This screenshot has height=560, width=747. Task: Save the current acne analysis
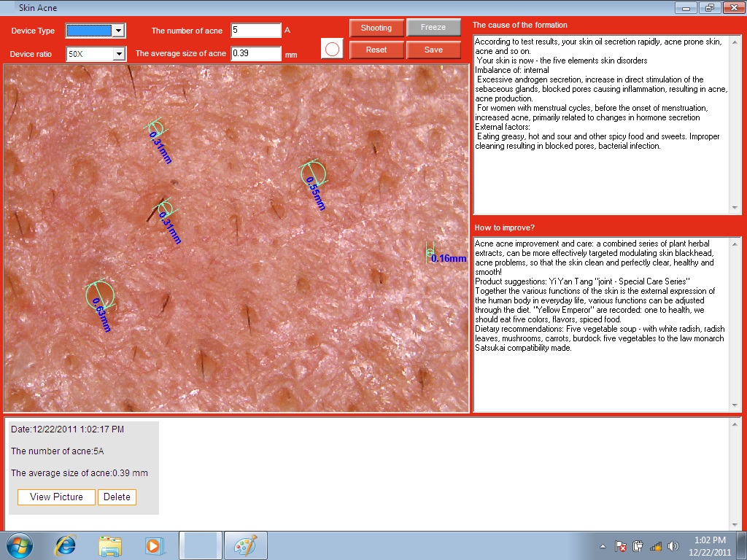coord(433,50)
